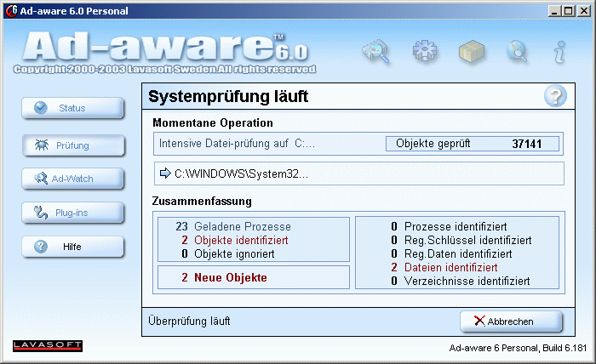596x364 pixels.
Task: Click the round question mark help icon
Action: tap(555, 96)
